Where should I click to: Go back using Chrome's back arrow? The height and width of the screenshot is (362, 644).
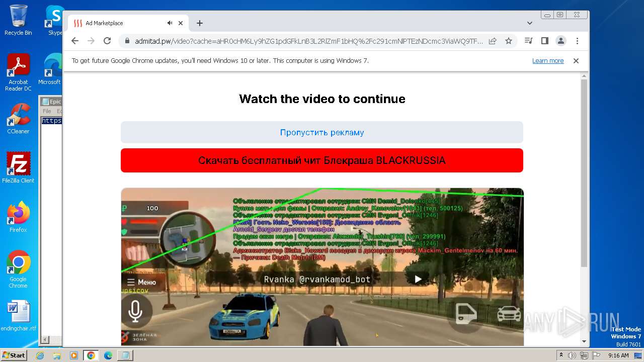tap(75, 41)
